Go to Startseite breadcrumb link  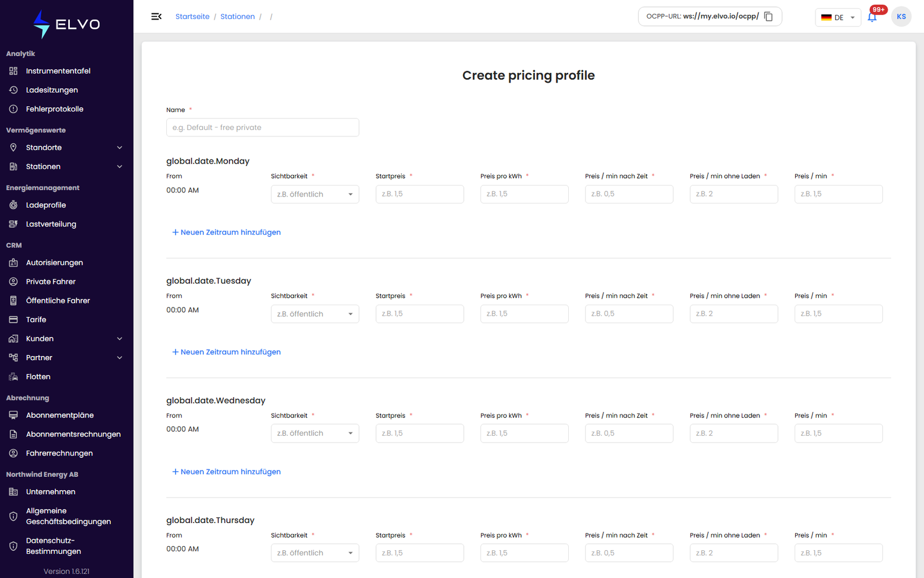coord(192,17)
